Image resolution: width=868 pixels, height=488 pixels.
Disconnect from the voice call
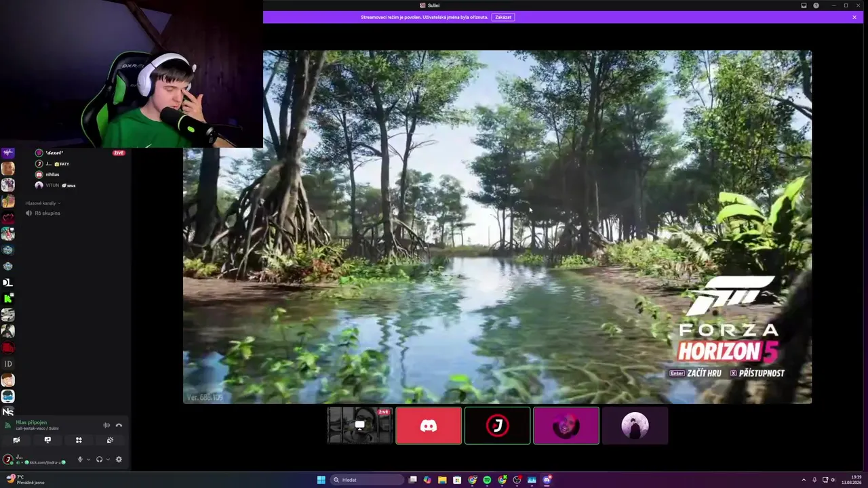[x=119, y=425]
